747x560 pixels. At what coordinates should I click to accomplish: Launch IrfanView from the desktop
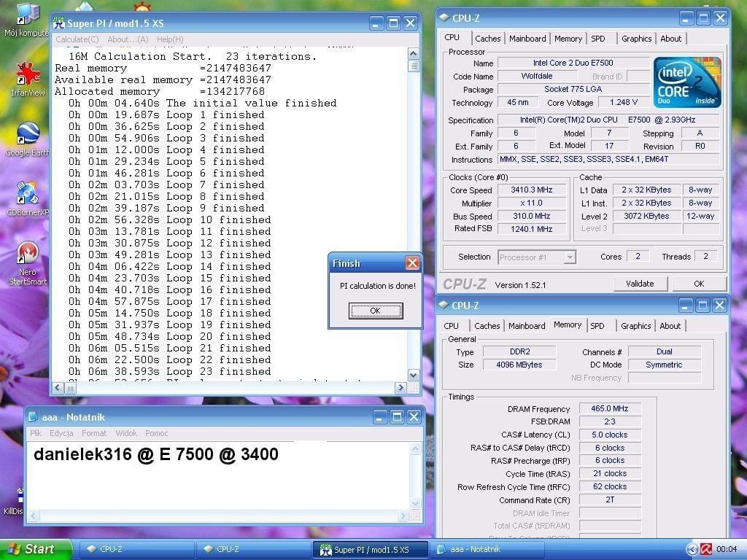[x=27, y=79]
